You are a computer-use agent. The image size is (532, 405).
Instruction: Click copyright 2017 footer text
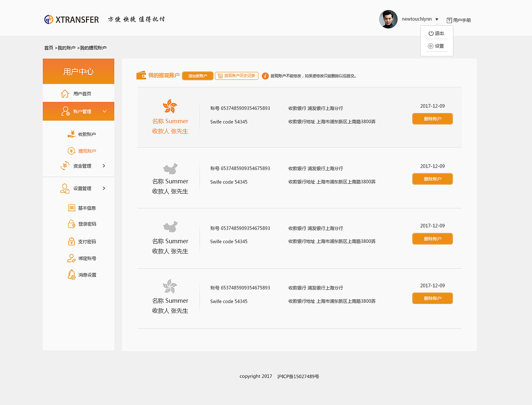click(x=256, y=376)
